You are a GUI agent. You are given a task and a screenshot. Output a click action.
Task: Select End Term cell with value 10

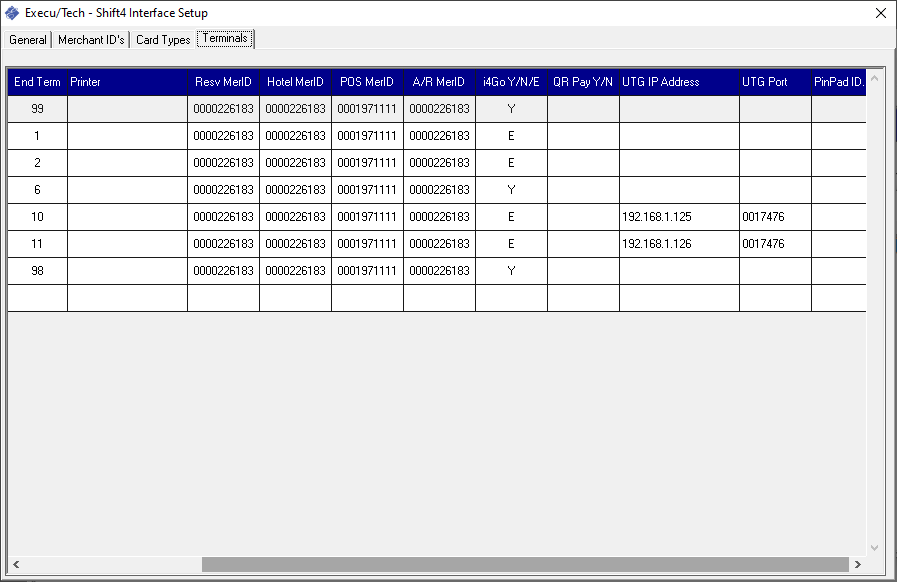click(37, 216)
